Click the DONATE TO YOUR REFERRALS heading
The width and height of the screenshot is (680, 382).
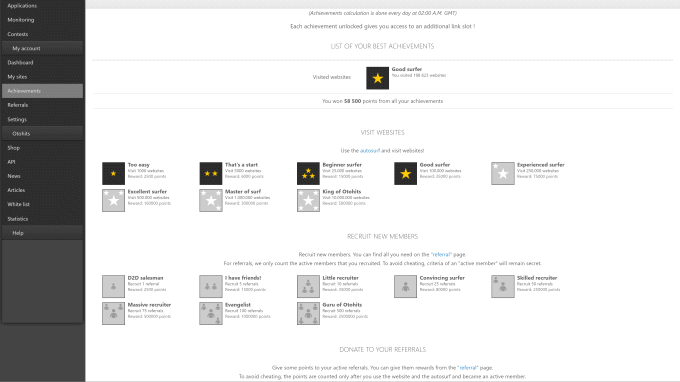point(382,349)
